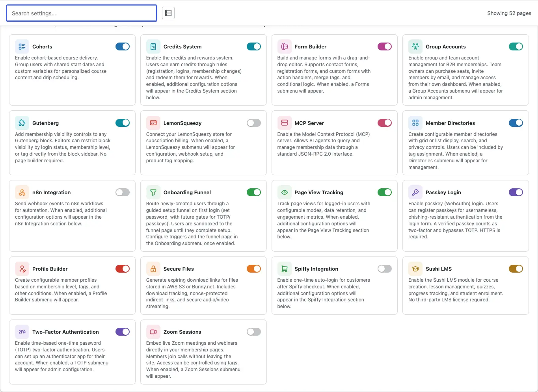Enable the Spiffy Integration toggle
538x392 pixels.
[x=385, y=269]
